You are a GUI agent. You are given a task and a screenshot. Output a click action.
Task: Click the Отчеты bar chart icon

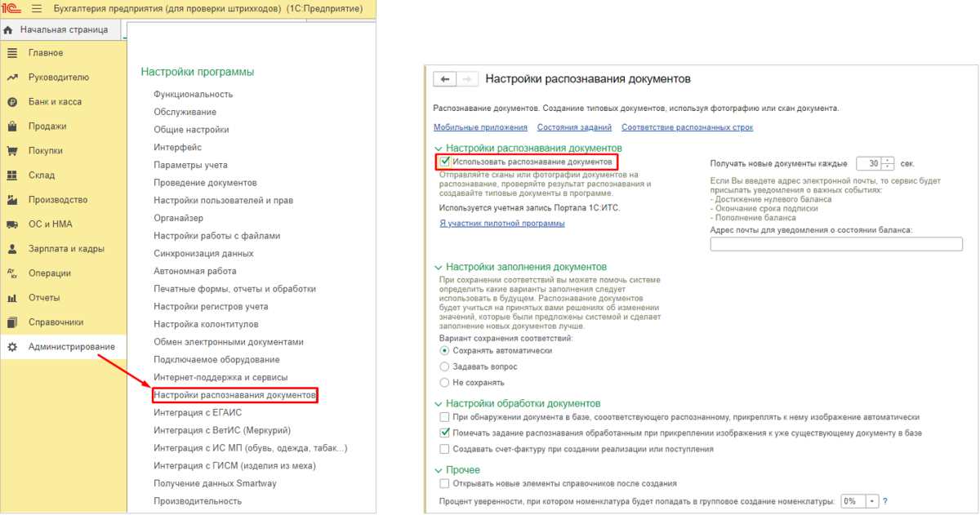pyautogui.click(x=11, y=298)
